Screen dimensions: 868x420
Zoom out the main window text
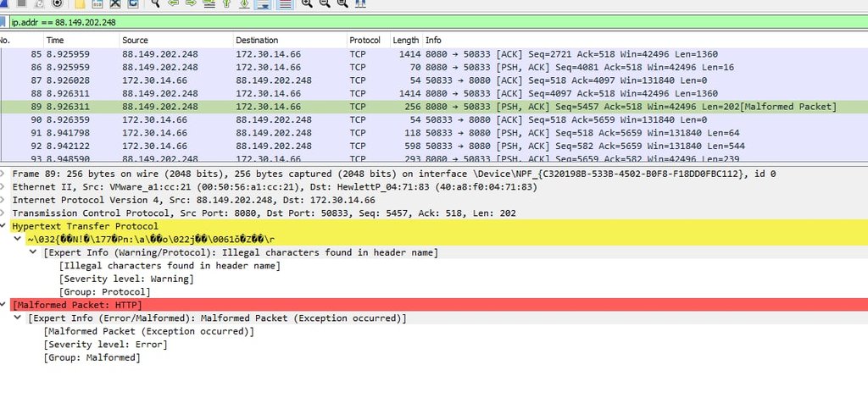(x=325, y=3)
